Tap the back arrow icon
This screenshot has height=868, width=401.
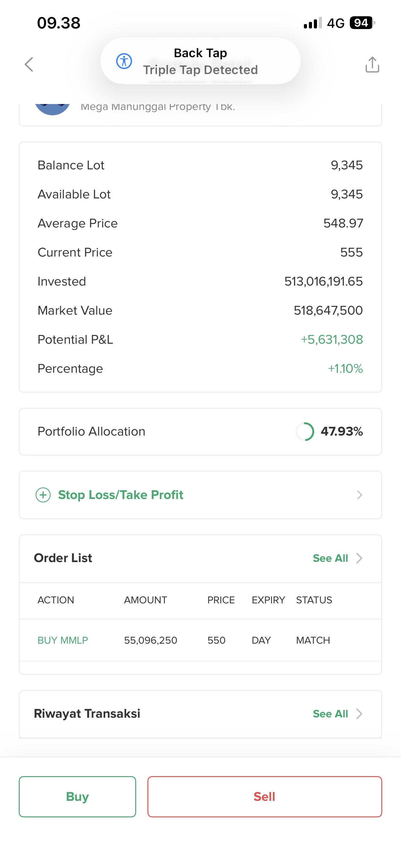(x=29, y=64)
